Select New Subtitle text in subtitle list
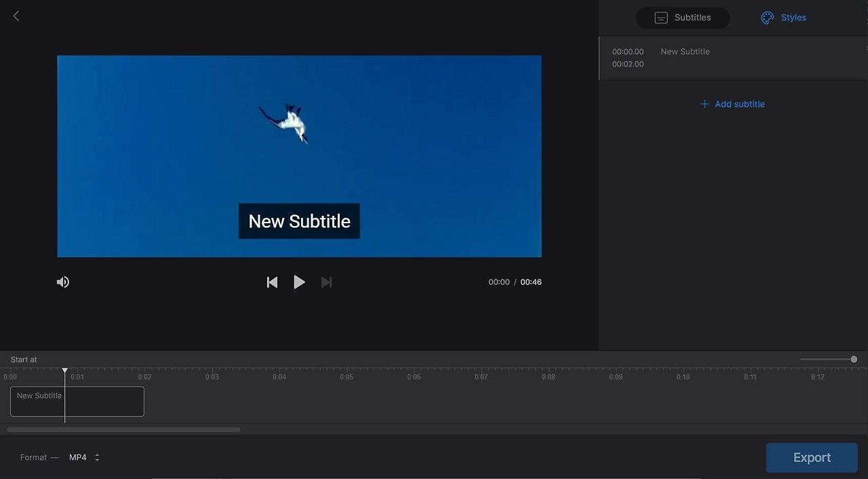868x479 pixels. point(685,52)
